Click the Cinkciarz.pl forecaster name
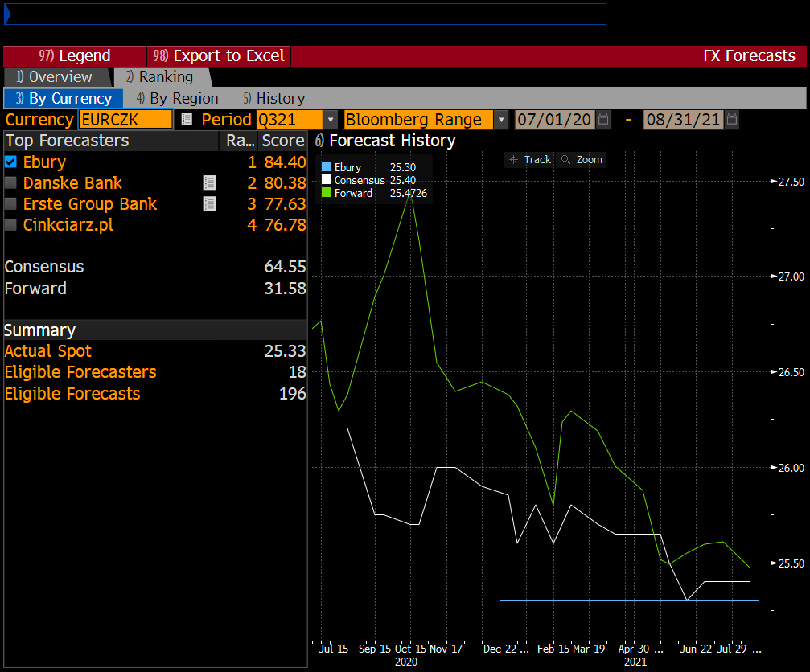810x672 pixels. point(68,225)
